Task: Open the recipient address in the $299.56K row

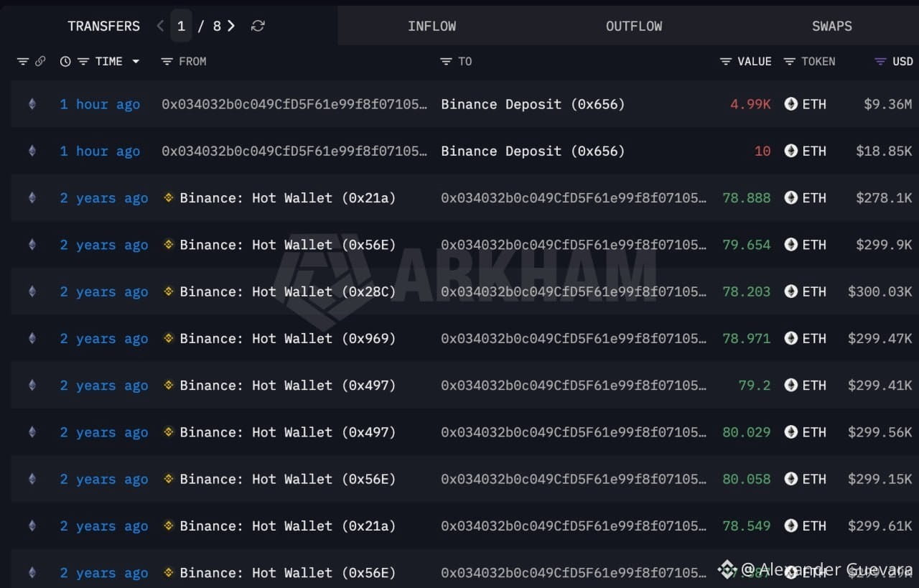Action: pos(574,432)
